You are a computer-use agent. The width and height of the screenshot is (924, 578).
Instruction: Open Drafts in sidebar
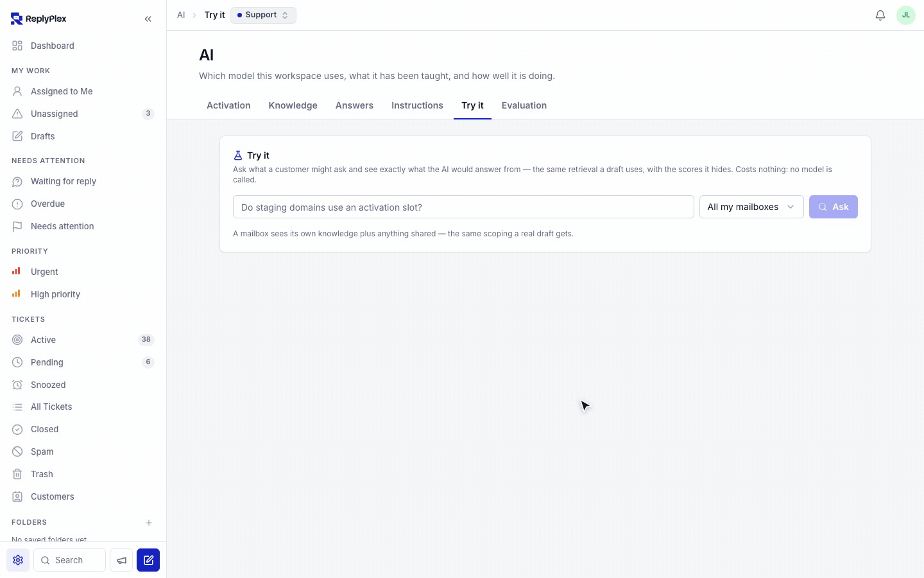[83, 136]
